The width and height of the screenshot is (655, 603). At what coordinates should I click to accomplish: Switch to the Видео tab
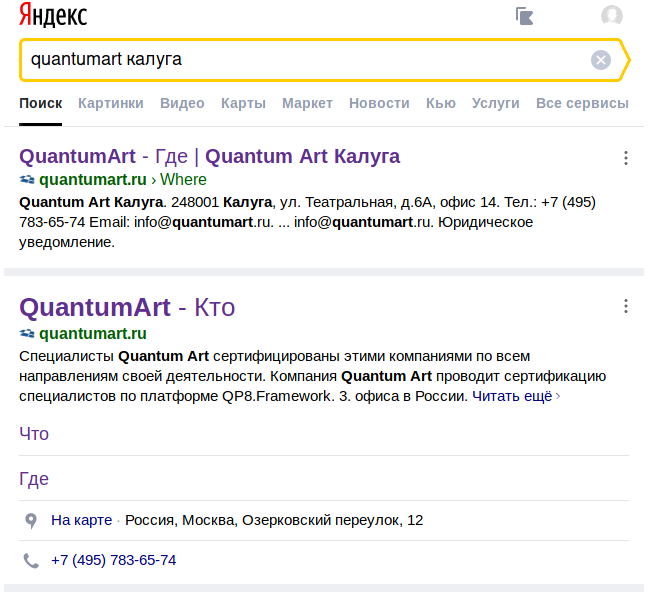182,103
